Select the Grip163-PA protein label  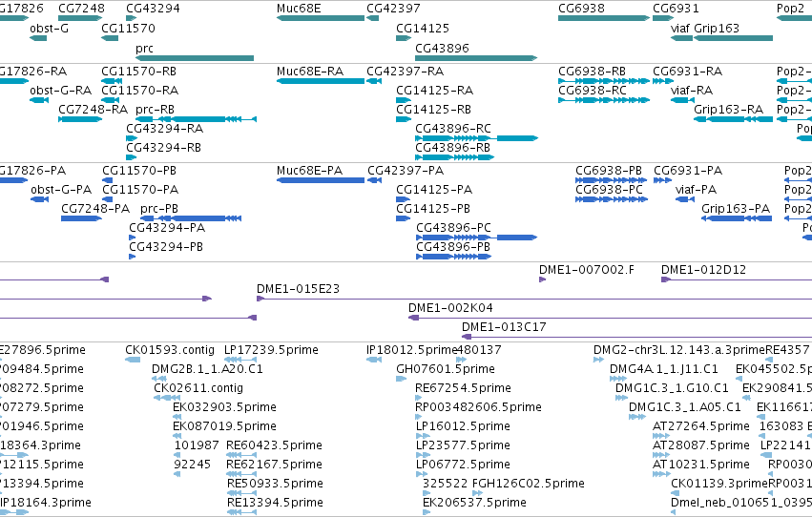point(736,209)
